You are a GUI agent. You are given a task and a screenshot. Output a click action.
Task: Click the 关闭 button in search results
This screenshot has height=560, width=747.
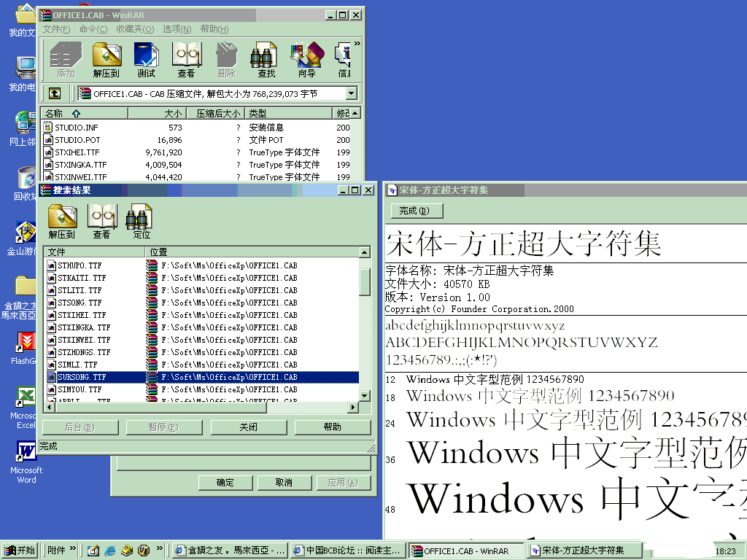249,427
